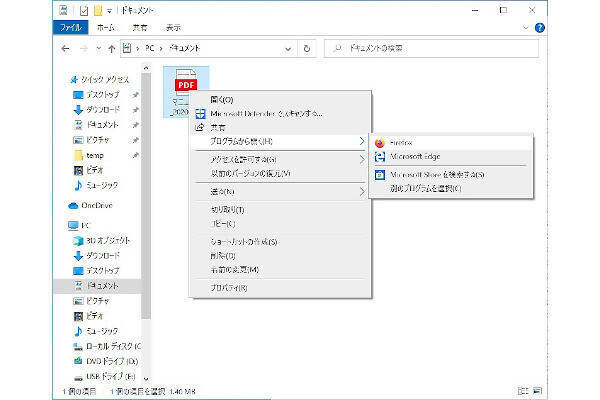600x400 pixels.
Task: Click the Microsoft Store bag icon
Action: click(380, 174)
